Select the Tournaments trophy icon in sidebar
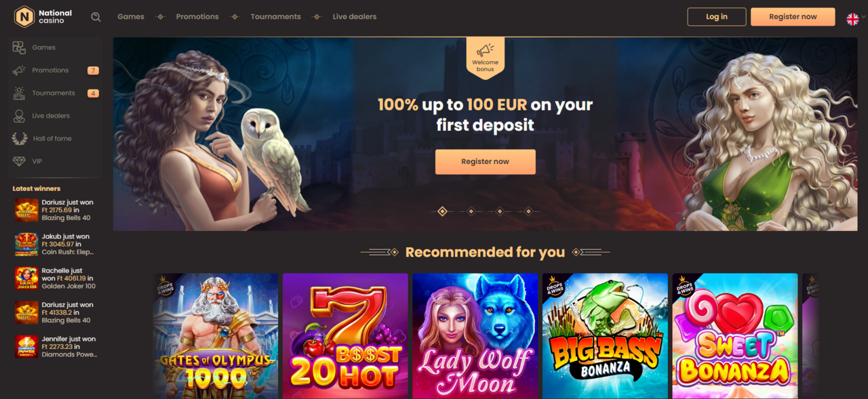The width and height of the screenshot is (868, 399). (x=19, y=93)
